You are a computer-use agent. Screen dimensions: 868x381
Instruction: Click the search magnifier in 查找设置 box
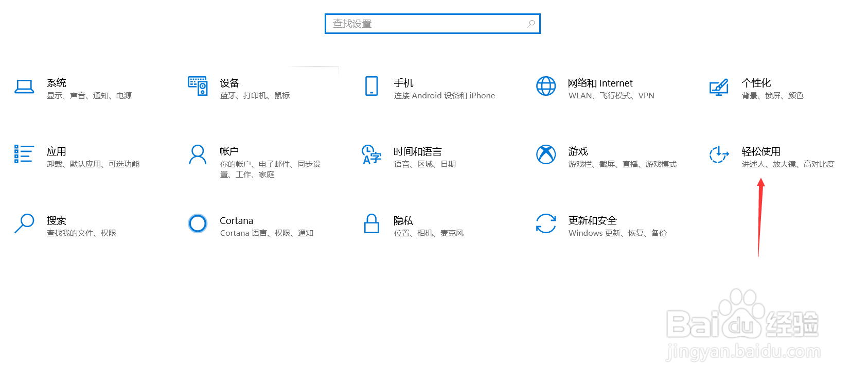coord(531,24)
